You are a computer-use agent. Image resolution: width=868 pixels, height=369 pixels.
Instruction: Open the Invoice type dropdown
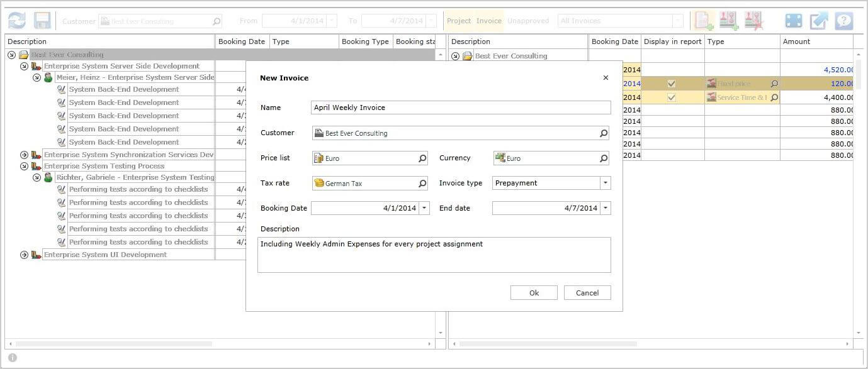[605, 183]
